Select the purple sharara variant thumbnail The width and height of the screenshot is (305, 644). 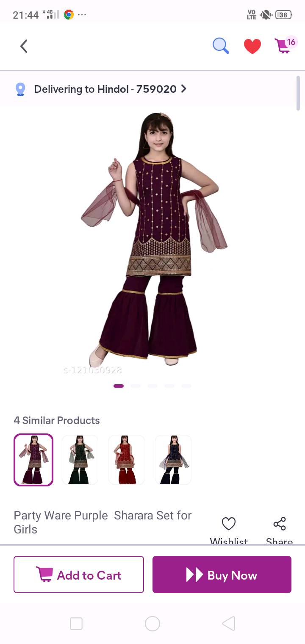click(33, 460)
